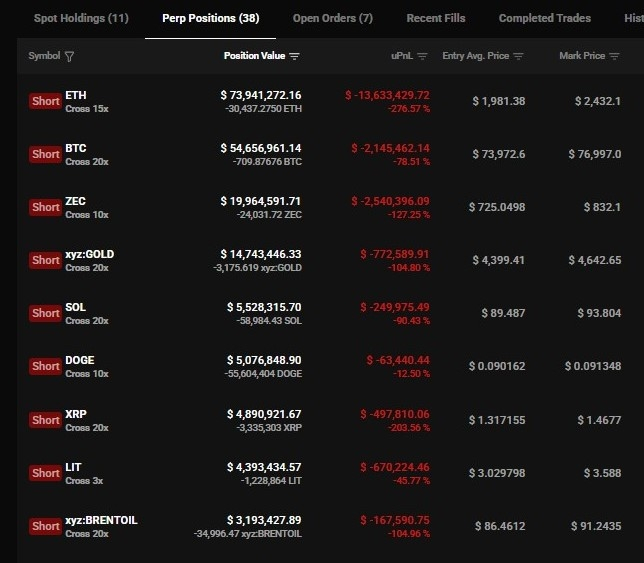Click ETH size -30,437.2750 ETH
644x563 pixels.
click(263, 109)
